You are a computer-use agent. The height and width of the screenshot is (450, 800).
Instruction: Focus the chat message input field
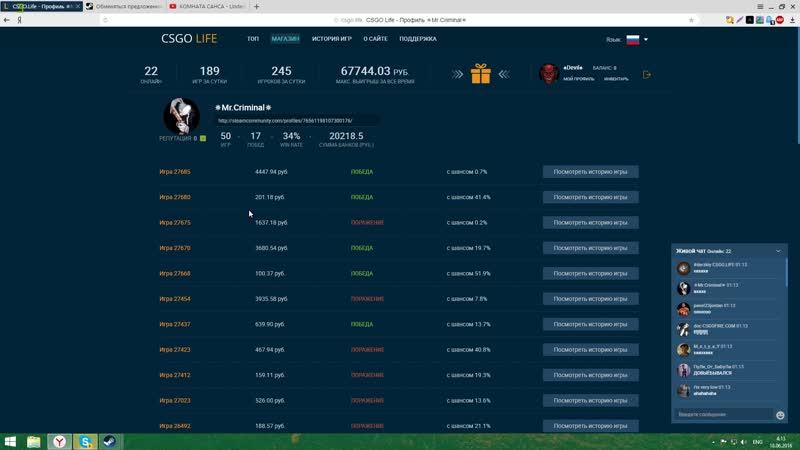click(x=723, y=414)
